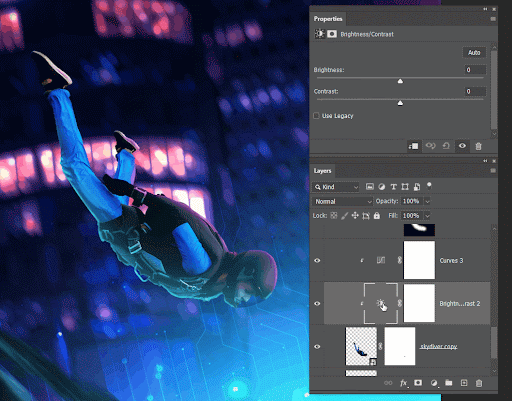Toggle adjustment visibility eye in Properties footer
Image resolution: width=512 pixels, height=401 pixels.
pos(462,146)
